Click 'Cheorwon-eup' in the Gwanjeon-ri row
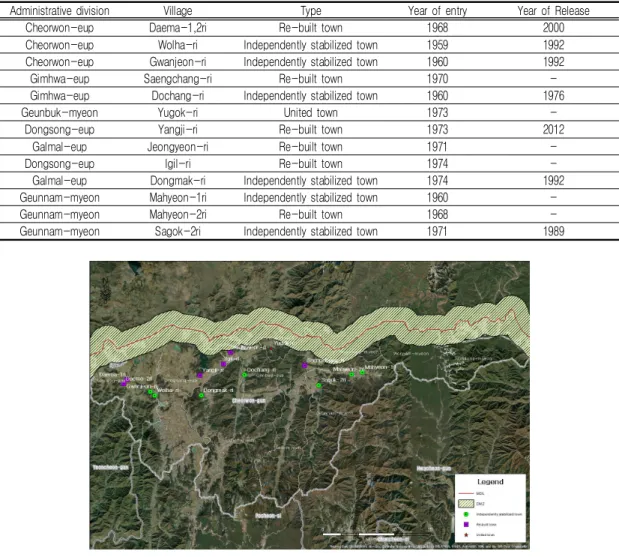This screenshot has height=557, width=619. point(60,62)
